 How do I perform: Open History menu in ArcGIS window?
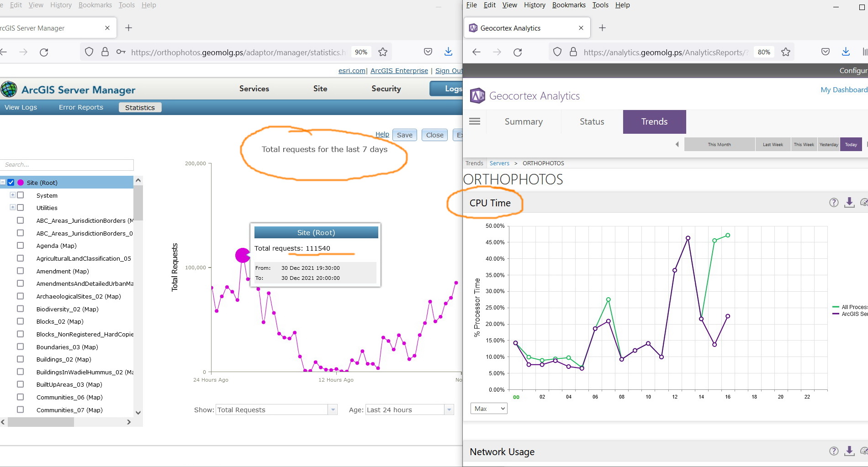(61, 5)
